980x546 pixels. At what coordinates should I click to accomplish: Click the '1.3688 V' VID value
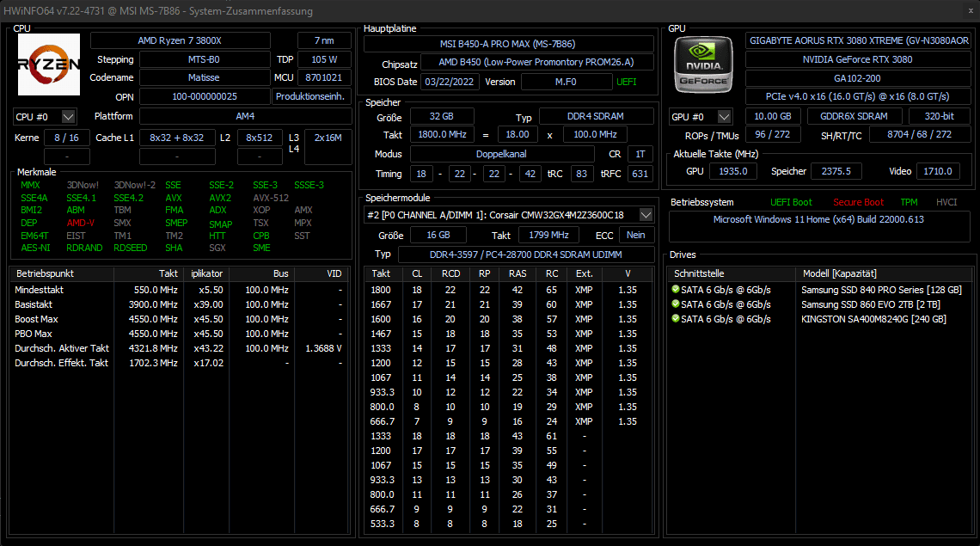323,347
